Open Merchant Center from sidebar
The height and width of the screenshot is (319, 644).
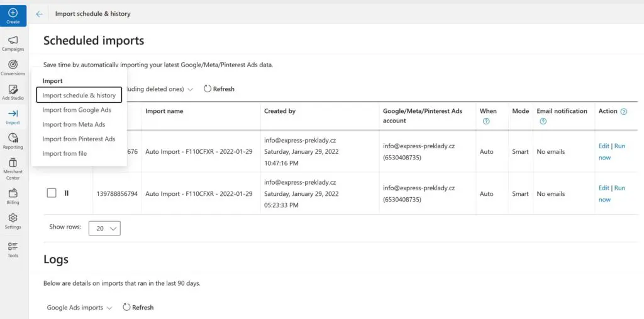click(13, 167)
